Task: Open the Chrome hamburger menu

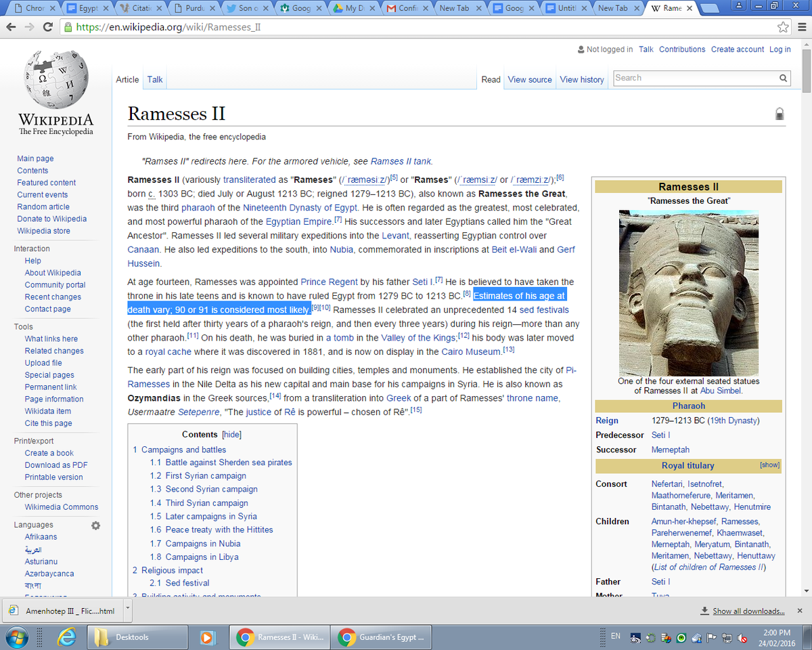Action: tap(801, 27)
